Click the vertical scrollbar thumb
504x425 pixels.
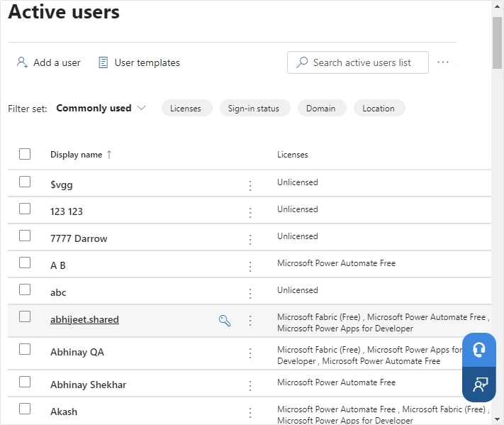click(497, 43)
